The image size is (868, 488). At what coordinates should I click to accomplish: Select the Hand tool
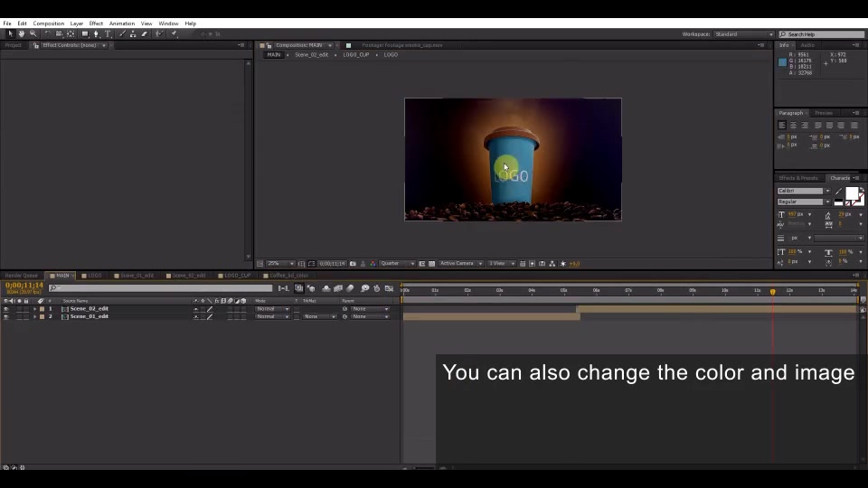tap(22, 34)
